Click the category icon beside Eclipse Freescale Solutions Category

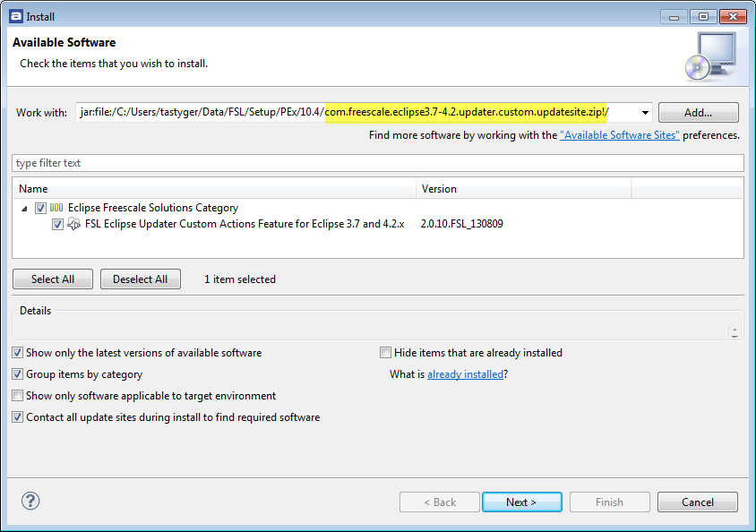56,207
